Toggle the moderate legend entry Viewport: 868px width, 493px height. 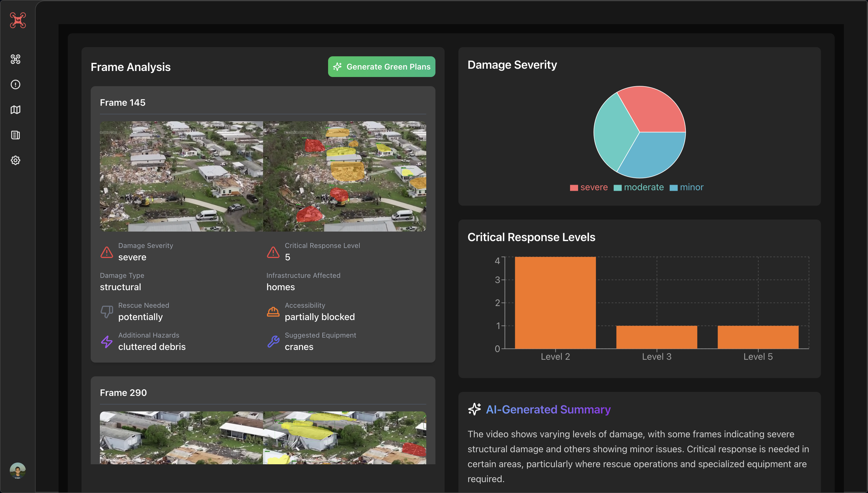(x=639, y=188)
